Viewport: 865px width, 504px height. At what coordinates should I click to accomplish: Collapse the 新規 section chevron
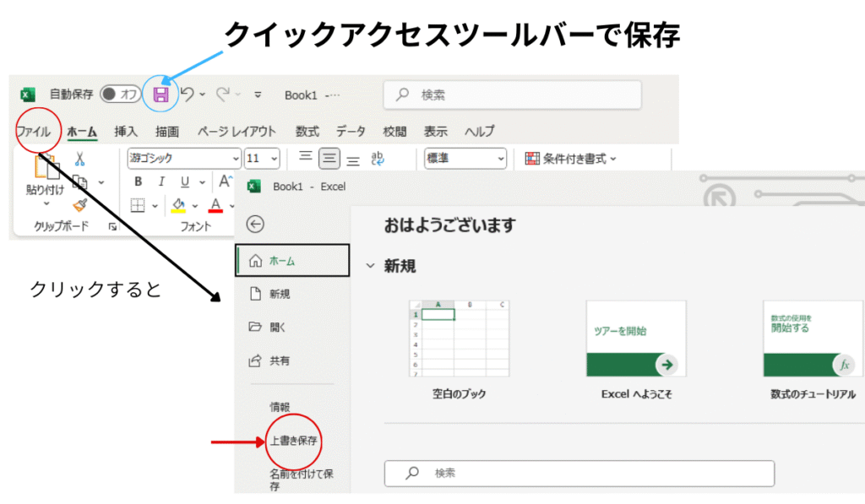click(370, 266)
